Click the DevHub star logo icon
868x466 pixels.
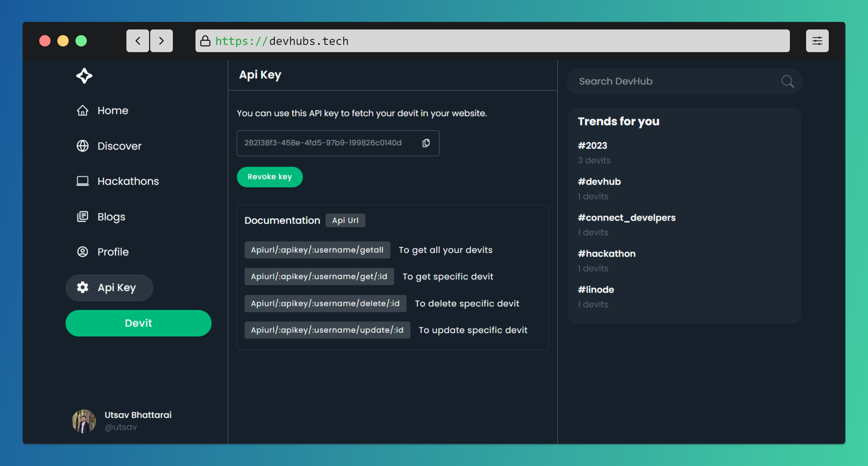[x=84, y=76]
